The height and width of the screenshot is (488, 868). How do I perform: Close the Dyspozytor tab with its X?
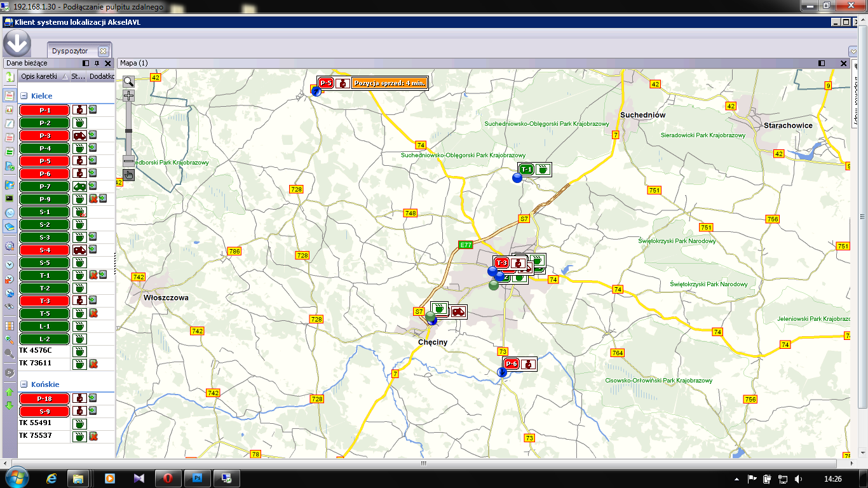[x=104, y=51]
